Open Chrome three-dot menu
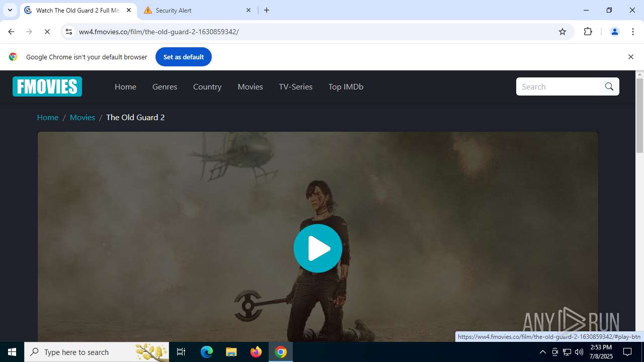The height and width of the screenshot is (362, 644). pos(633,32)
